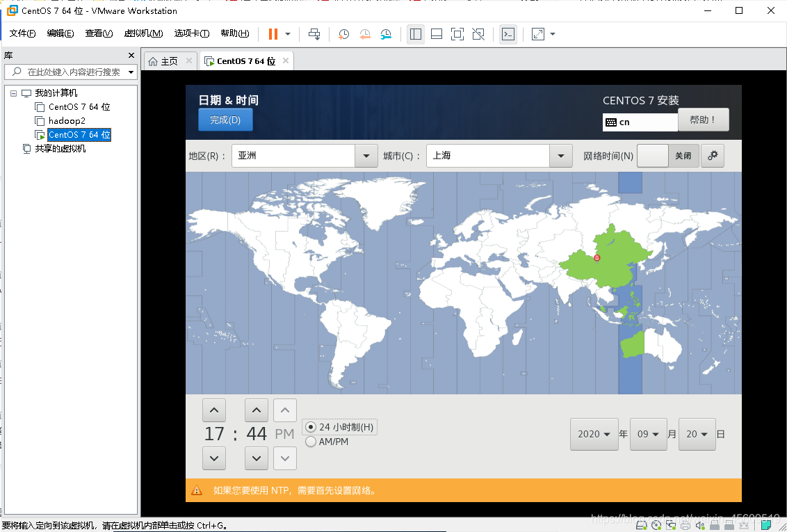Viewport: 787px width, 532px height.
Task: Open the day dropdown showing 20
Action: click(x=697, y=434)
